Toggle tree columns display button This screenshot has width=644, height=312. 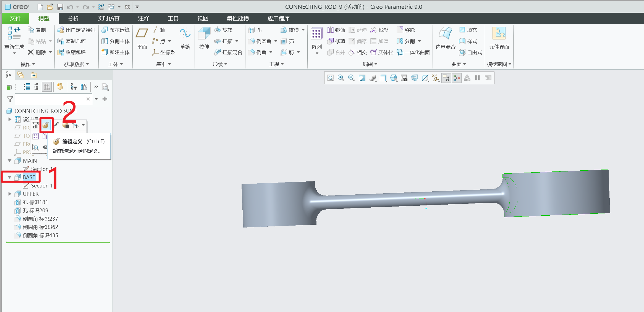[x=46, y=87]
